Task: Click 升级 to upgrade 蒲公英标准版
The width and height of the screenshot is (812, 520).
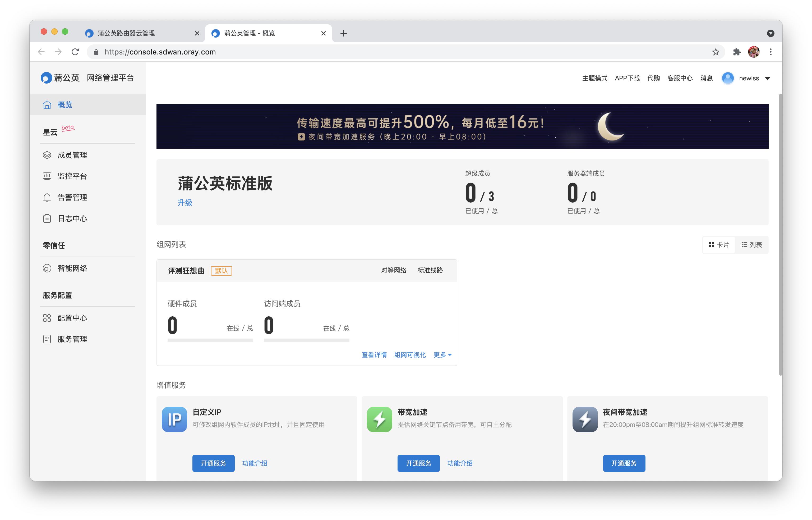Action: (x=185, y=203)
